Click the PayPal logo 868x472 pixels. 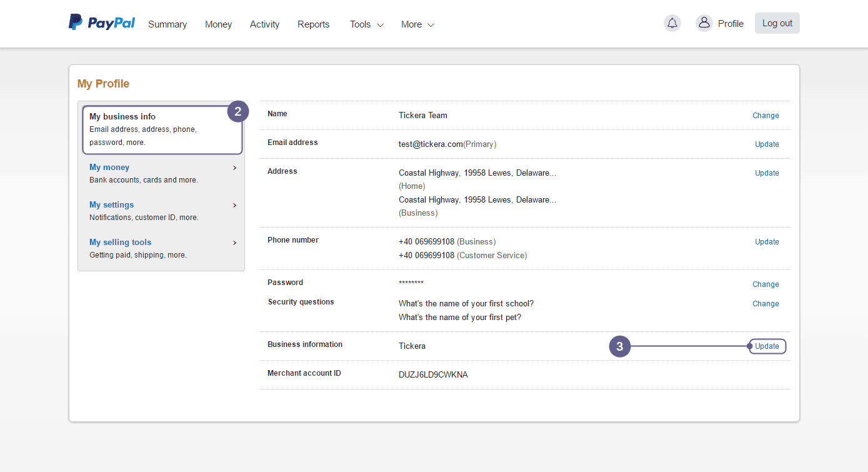click(x=102, y=23)
